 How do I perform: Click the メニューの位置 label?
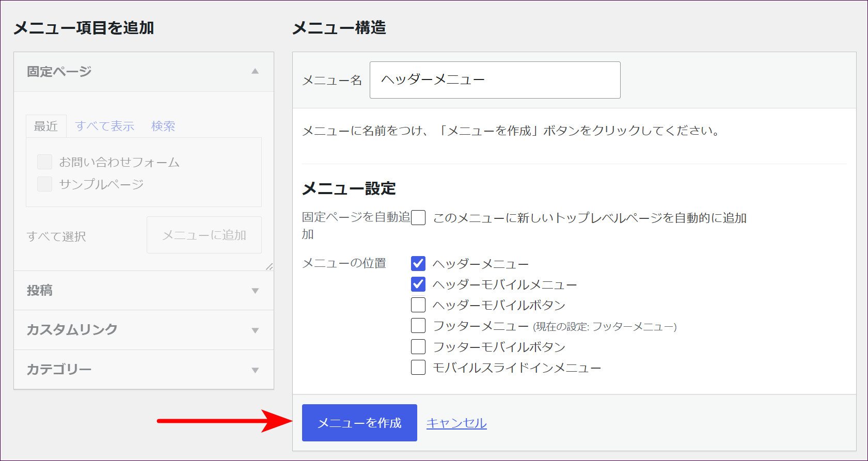(344, 263)
